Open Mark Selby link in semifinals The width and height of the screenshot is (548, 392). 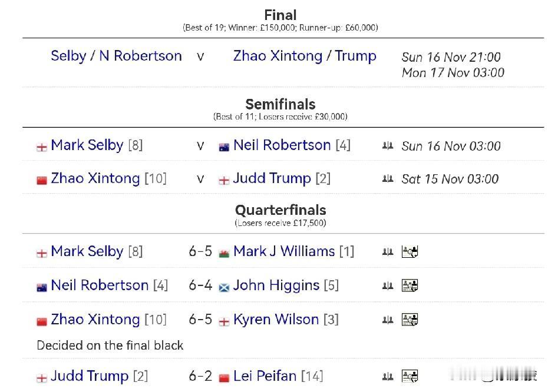(87, 145)
